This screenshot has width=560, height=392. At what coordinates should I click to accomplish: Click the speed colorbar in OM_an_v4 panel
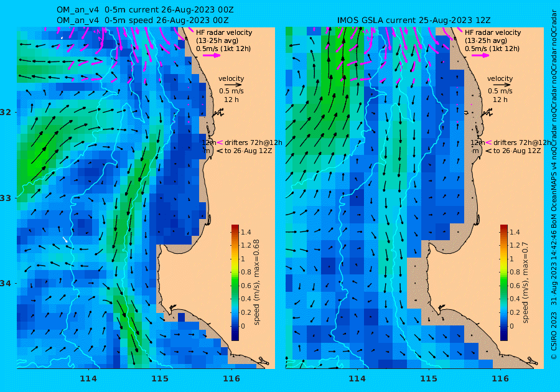235,282
